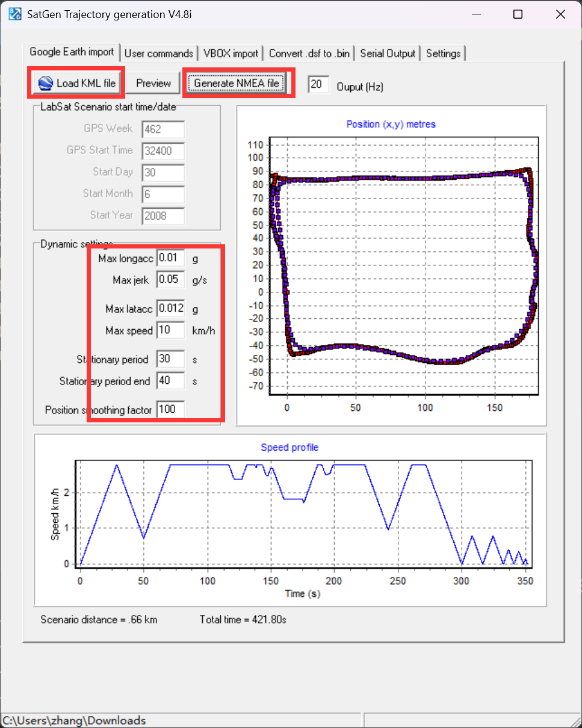Click the status bar path C:\Users\zhang\Downloads

[x=74, y=720]
